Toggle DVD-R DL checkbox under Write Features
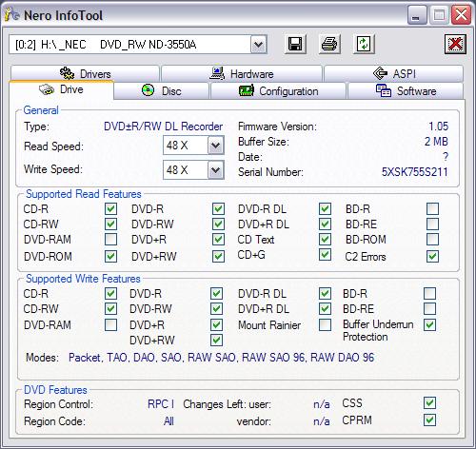 pyautogui.click(x=325, y=294)
